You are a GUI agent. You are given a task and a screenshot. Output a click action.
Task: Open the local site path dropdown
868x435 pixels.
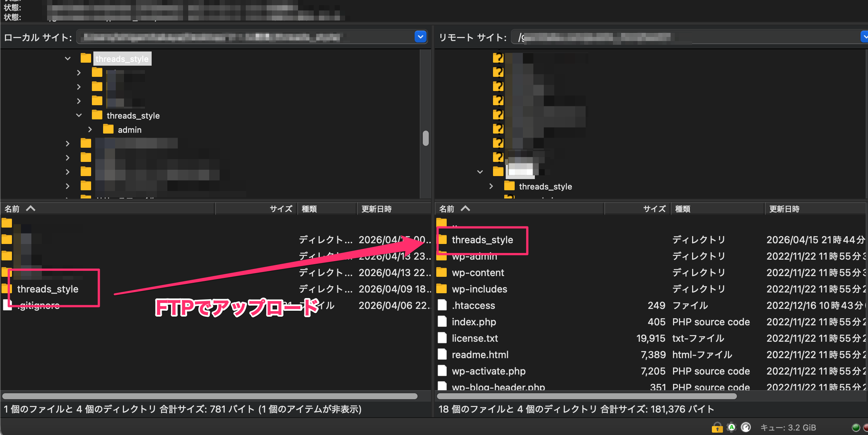click(421, 37)
